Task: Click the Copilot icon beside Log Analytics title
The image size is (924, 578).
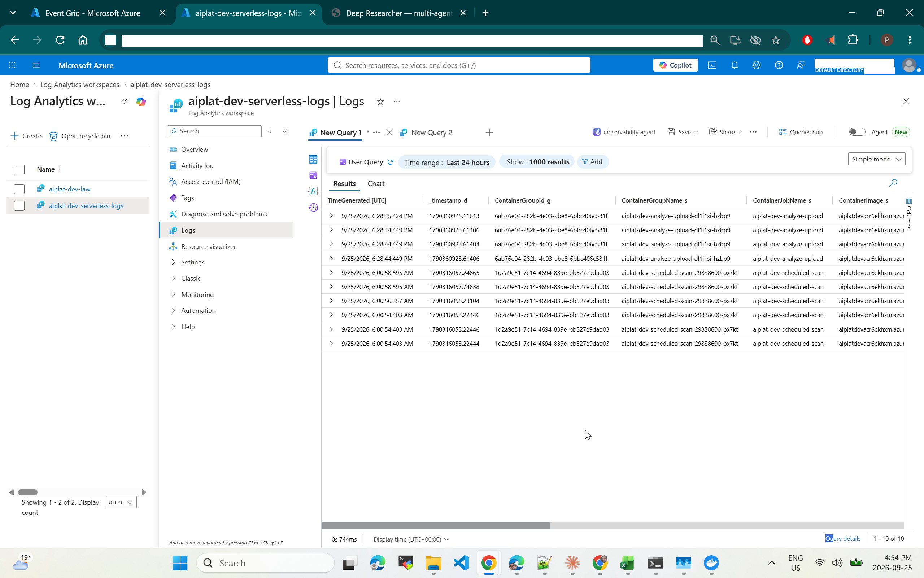Action: coord(141,102)
